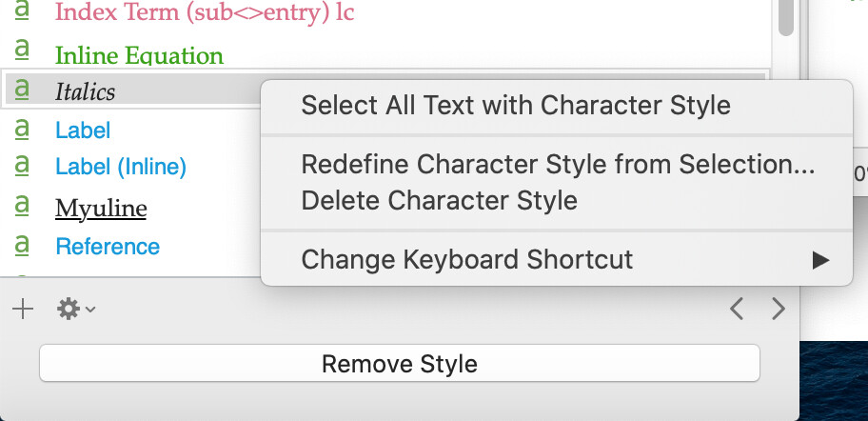Viewport: 868px width, 421px height.
Task: Click the character icon beside Reference
Action: 22,245
